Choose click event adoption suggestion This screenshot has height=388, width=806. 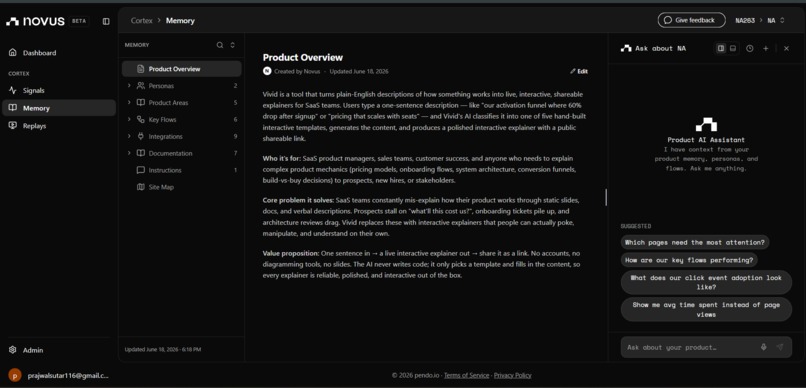[x=706, y=282]
